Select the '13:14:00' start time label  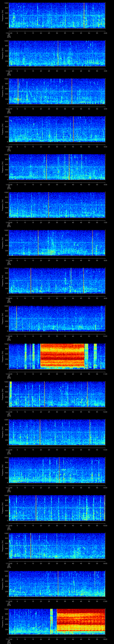click(9, 525)
